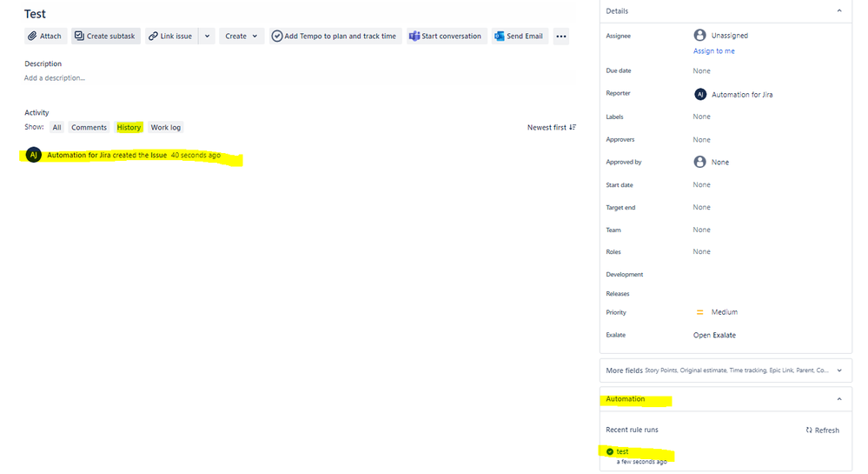
Task: Click the Send Email Outlook button
Action: point(520,36)
